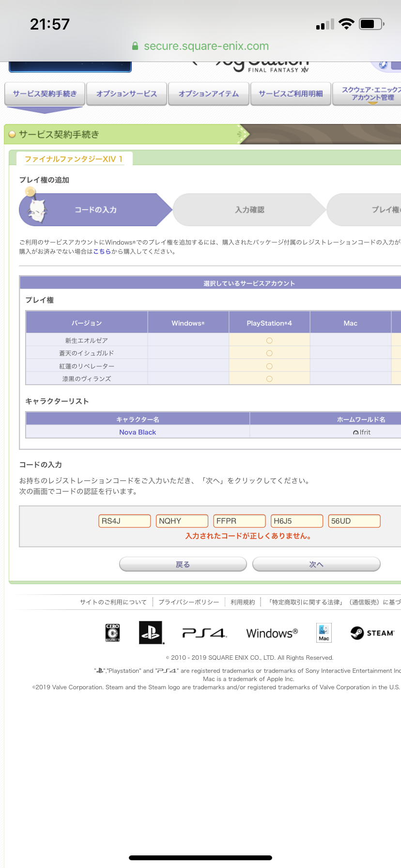Click the 戻る button
This screenshot has width=401, height=868.
[183, 564]
